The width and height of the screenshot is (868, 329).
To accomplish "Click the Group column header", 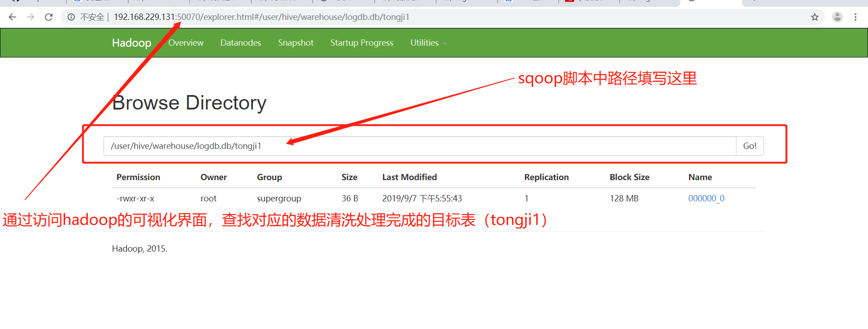I will click(x=269, y=177).
